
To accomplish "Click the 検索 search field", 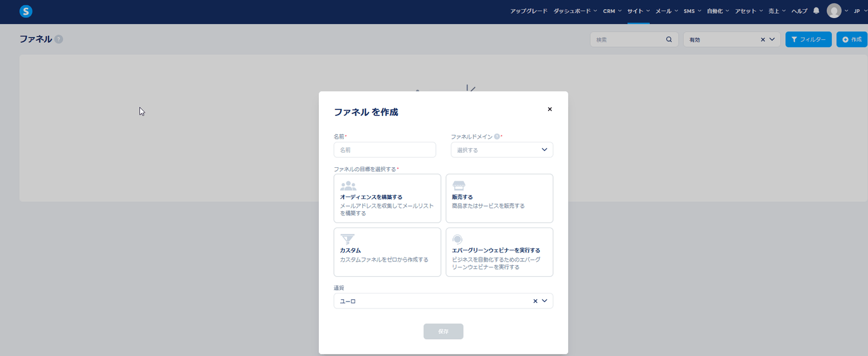I will point(634,39).
